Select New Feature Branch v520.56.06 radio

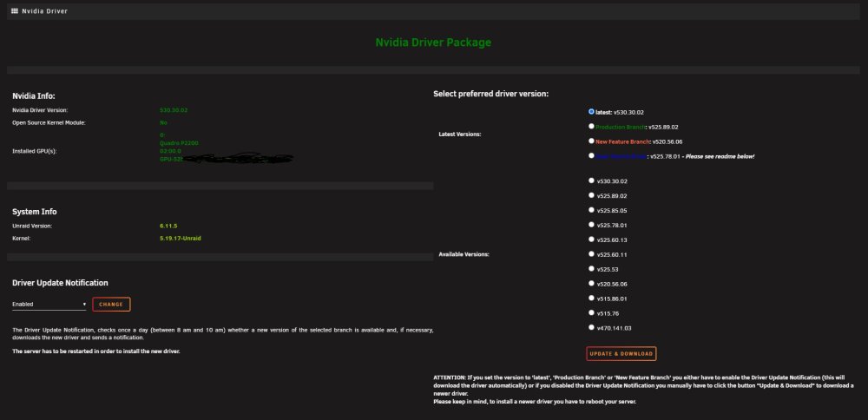click(591, 141)
